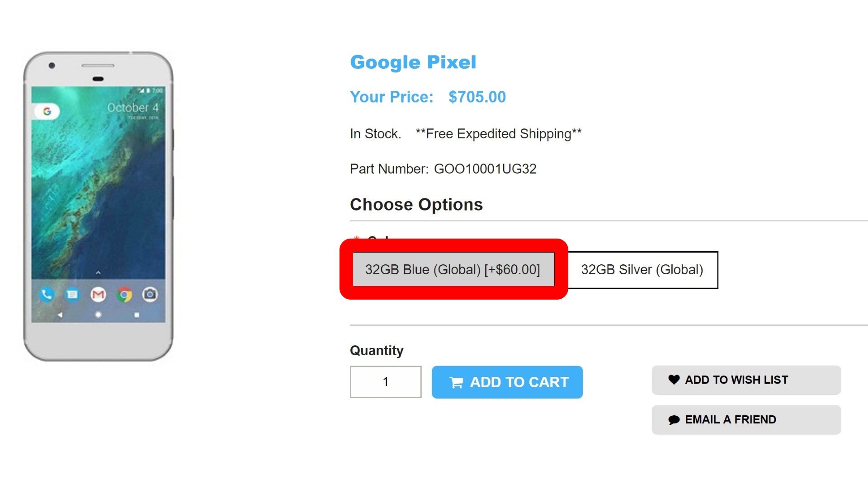Select the 32GB Blue (Global) option
This screenshot has width=868, height=488.
pyautogui.click(x=453, y=269)
